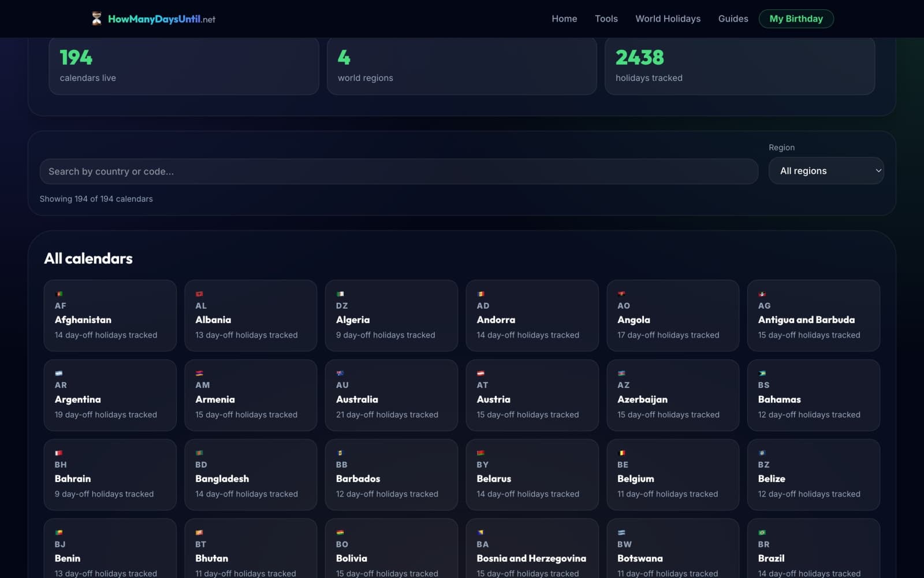Viewport: 924px width, 578px height.
Task: Click the Azerbaijan flag icon
Action: click(x=621, y=373)
